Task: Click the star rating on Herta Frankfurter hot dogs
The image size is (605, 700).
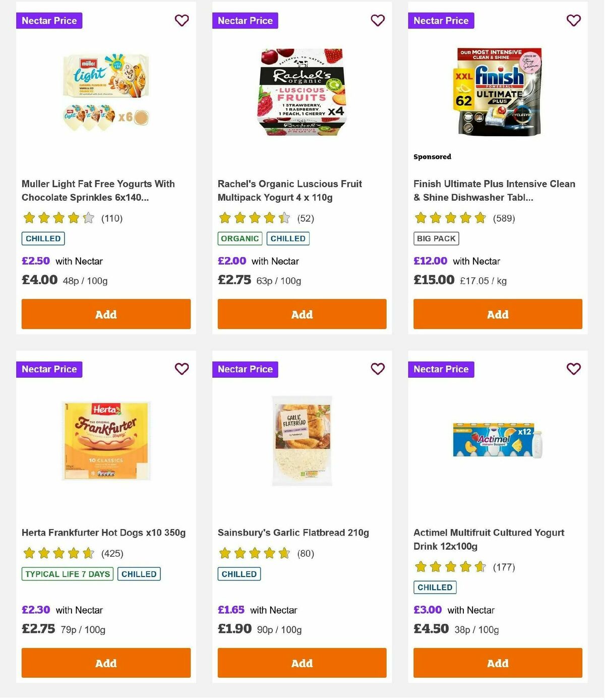Action: [x=57, y=553]
